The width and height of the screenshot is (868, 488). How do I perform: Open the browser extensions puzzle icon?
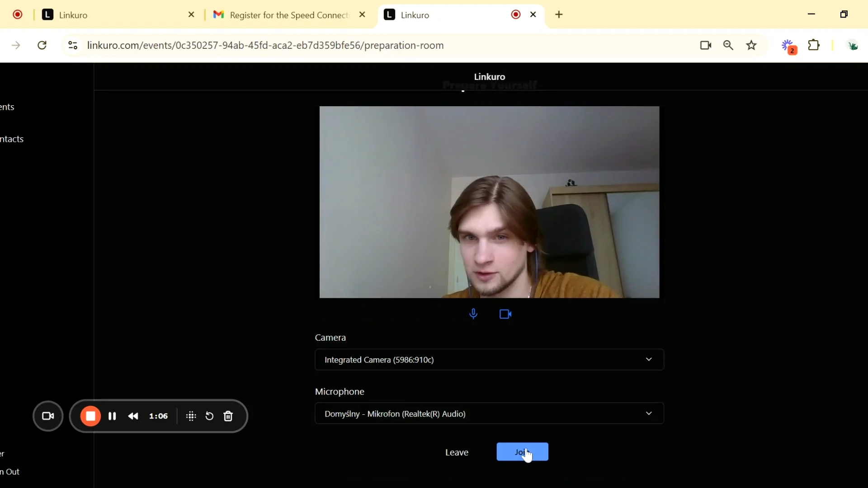click(814, 45)
